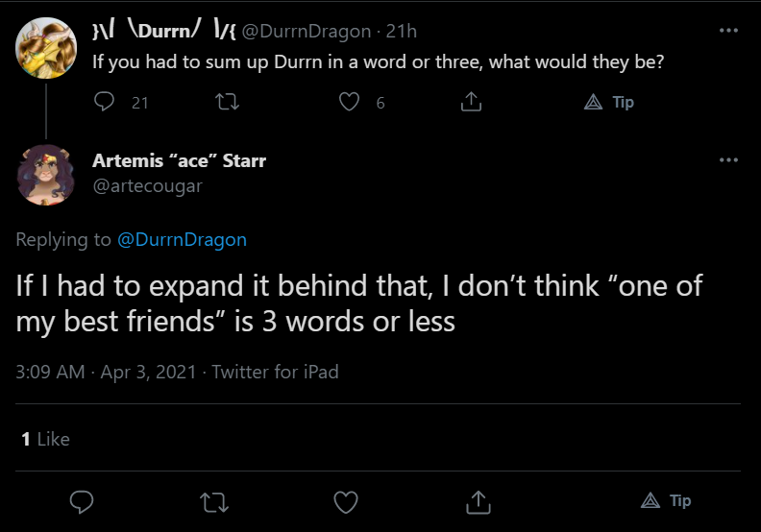This screenshot has height=532, width=761.
Task: Open the 3:09 AM Apr 3, 2021 timestamp
Action: [x=106, y=372]
